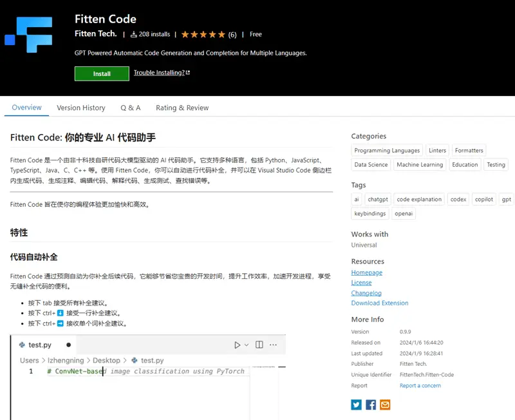The width and height of the screenshot is (515, 420).
Task: Click the run (play) icon in editor preview
Action: 238,345
